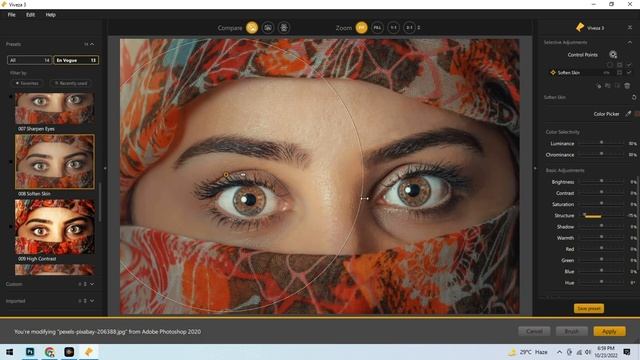This screenshot has height=360, width=640.
Task: Adjust the Warmth slider
Action: (601, 238)
